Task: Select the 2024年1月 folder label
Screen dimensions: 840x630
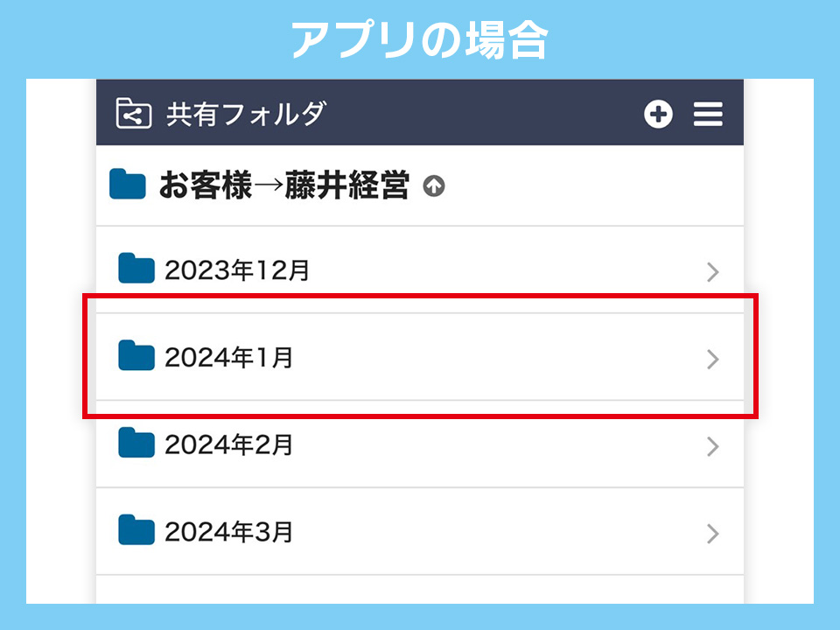Action: tap(228, 358)
